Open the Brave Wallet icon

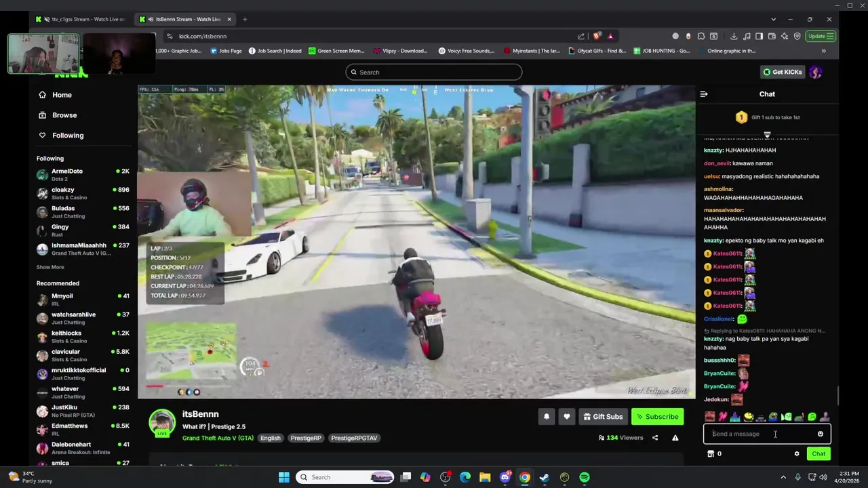pyautogui.click(x=772, y=36)
